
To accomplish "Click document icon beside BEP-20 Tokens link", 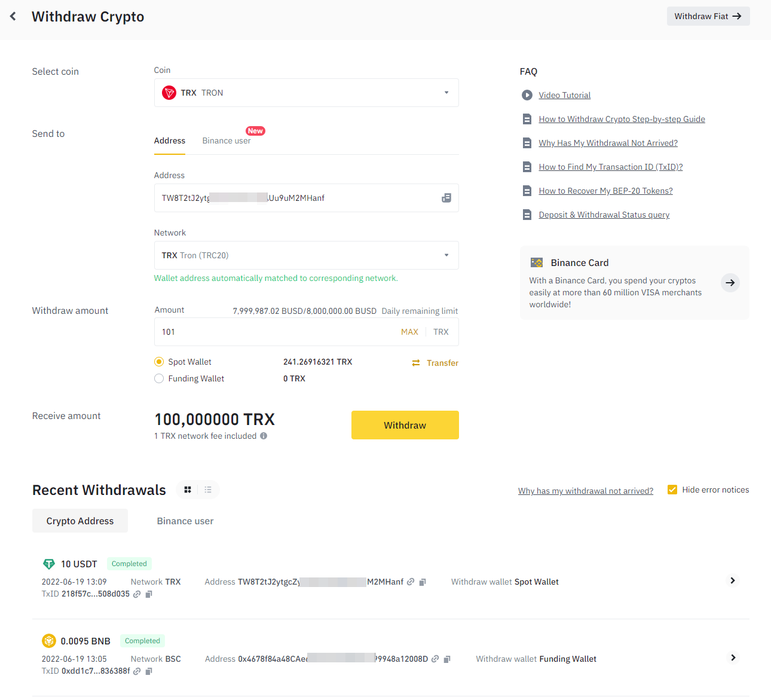I will tap(527, 191).
